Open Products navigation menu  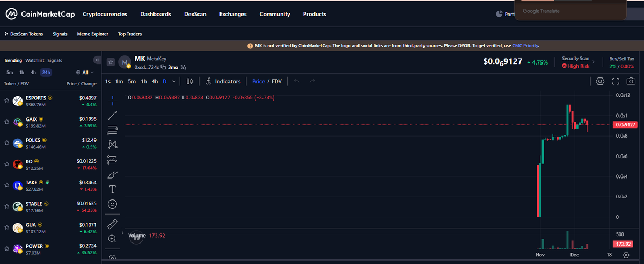pyautogui.click(x=314, y=14)
